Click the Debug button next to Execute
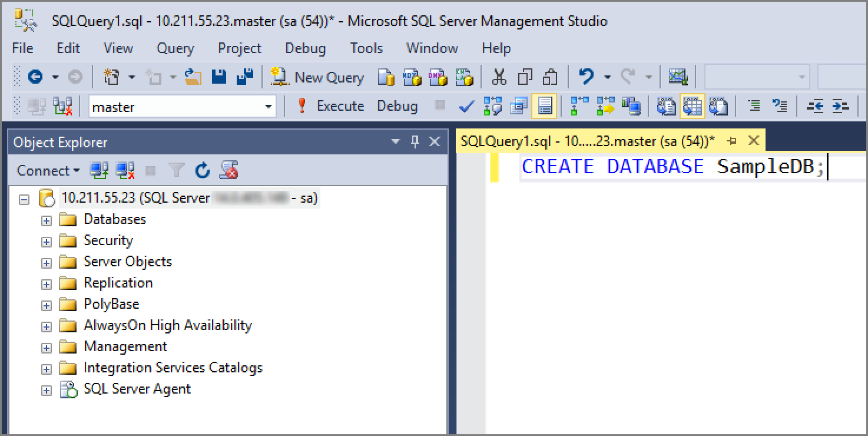This screenshot has width=868, height=436. point(397,106)
